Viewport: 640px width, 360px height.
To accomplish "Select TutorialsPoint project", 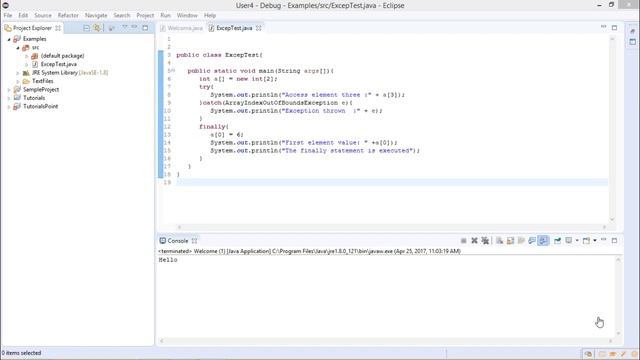I will [40, 106].
